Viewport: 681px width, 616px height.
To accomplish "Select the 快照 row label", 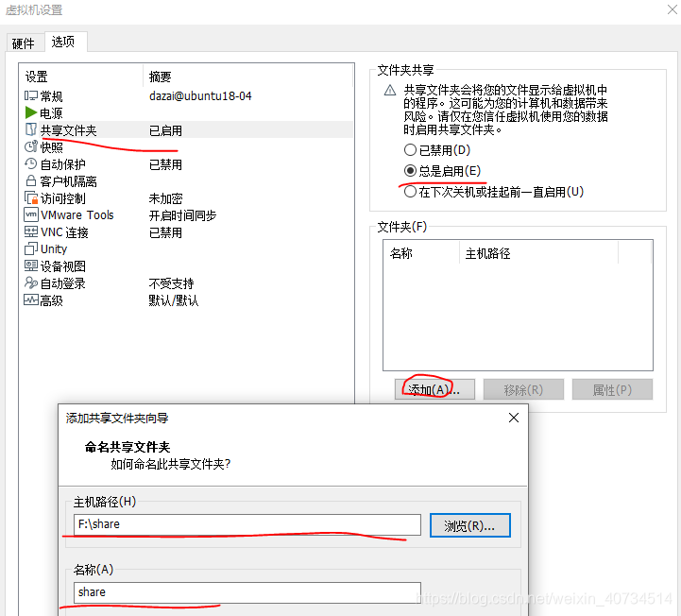I will coord(51,147).
